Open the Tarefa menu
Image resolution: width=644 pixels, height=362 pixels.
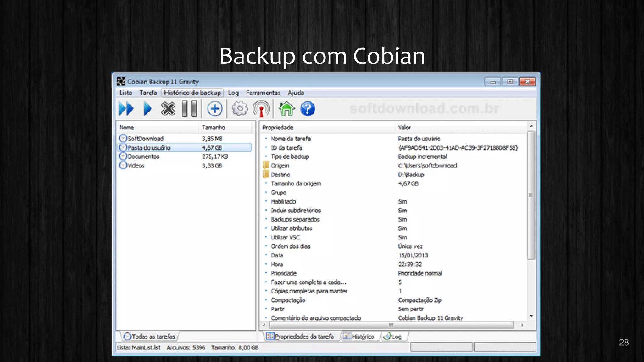[x=148, y=93]
